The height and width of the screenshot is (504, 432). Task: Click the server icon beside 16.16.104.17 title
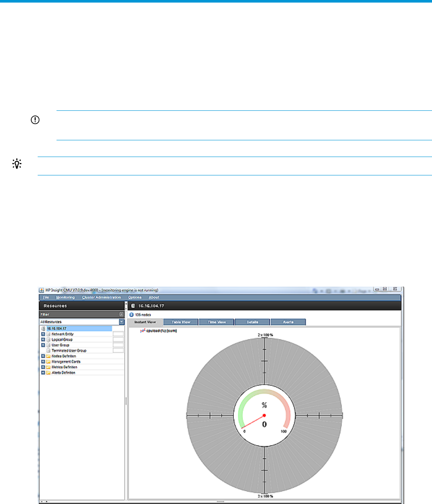(133, 306)
